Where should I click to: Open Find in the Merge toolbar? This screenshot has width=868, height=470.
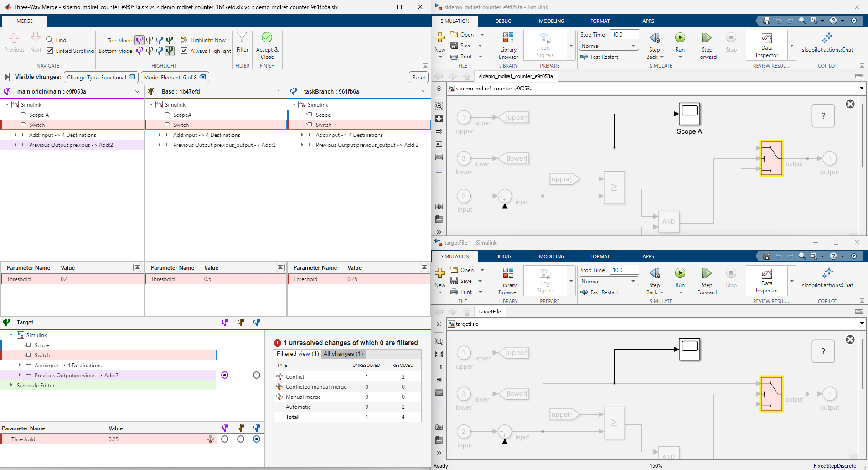57,40
